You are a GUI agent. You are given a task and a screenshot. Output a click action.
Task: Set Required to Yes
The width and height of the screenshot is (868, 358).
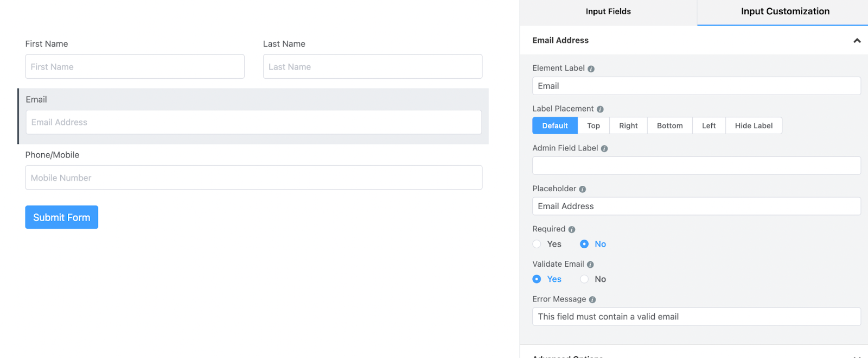537,244
